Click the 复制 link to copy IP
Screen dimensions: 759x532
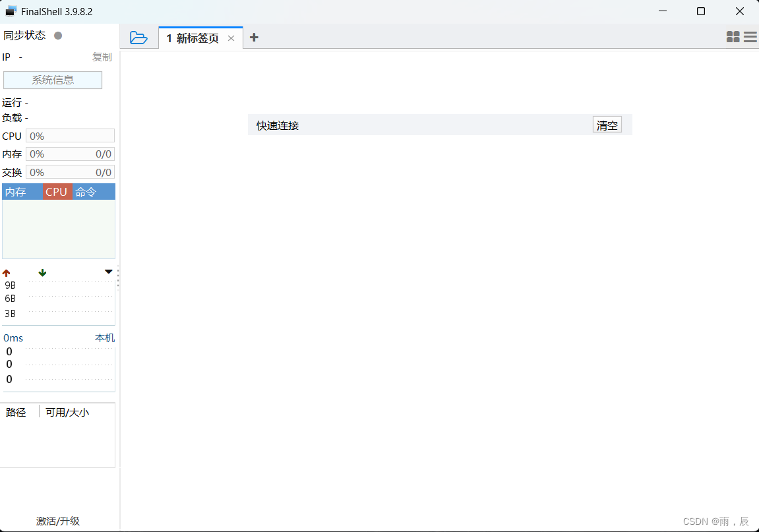coord(102,57)
